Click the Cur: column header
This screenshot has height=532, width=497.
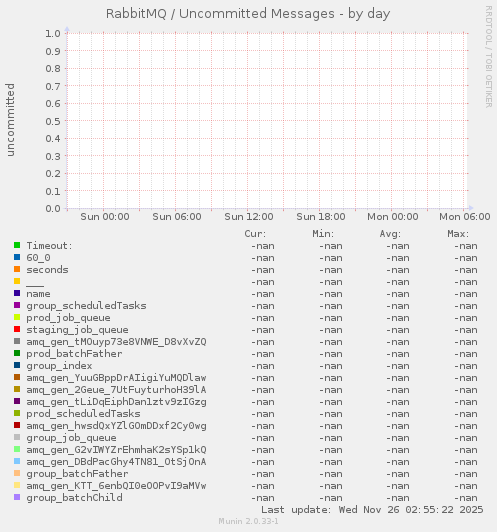tap(255, 234)
